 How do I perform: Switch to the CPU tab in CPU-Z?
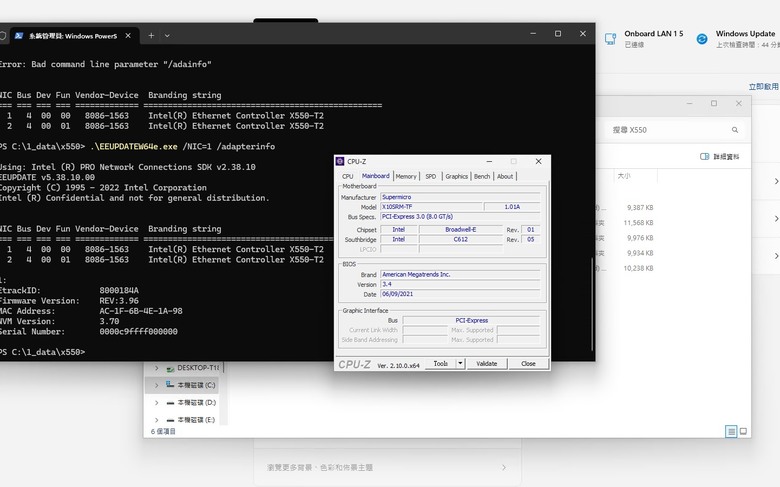pos(348,177)
